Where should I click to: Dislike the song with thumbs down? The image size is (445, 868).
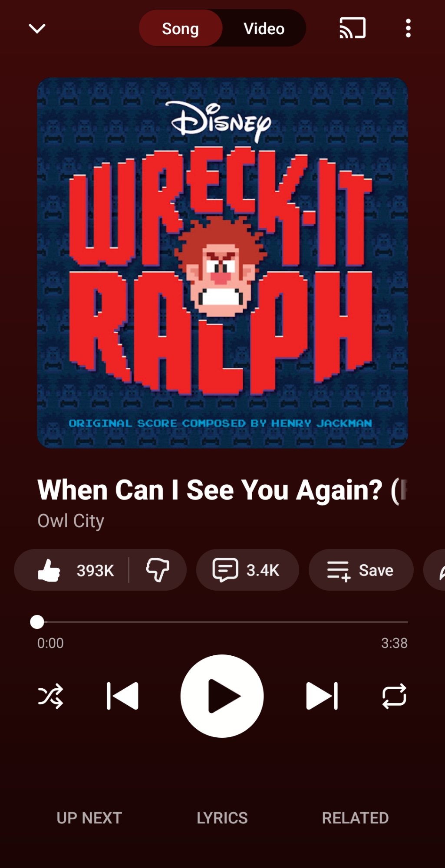point(158,570)
